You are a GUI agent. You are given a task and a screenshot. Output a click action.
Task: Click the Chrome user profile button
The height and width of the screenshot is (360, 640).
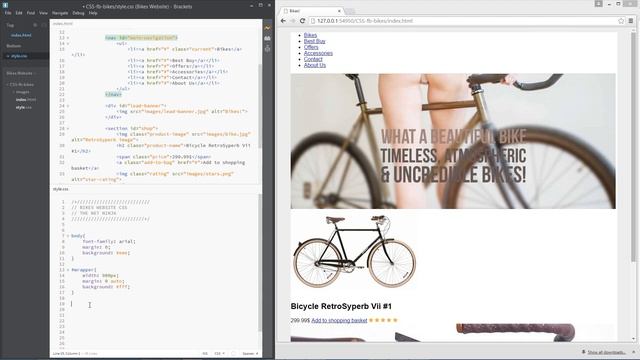click(x=598, y=4)
